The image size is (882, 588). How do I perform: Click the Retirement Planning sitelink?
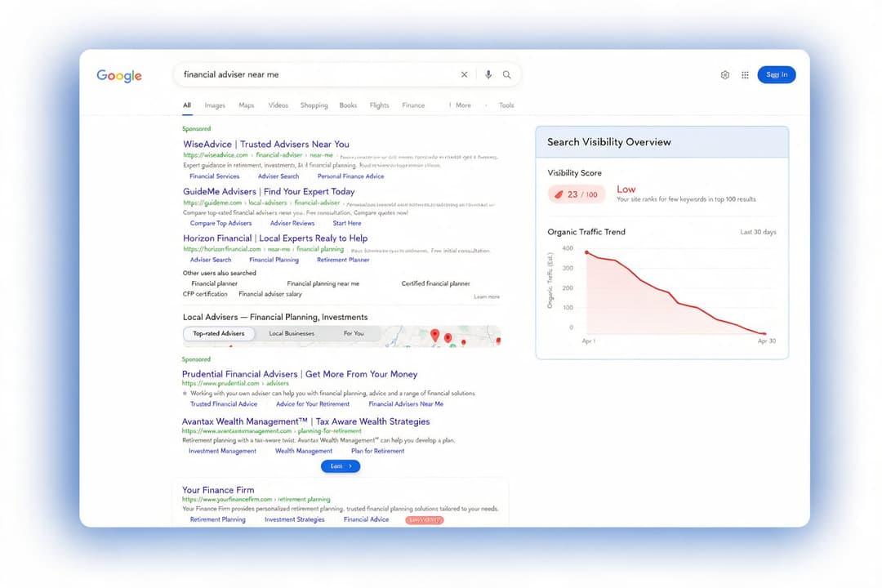pos(218,519)
